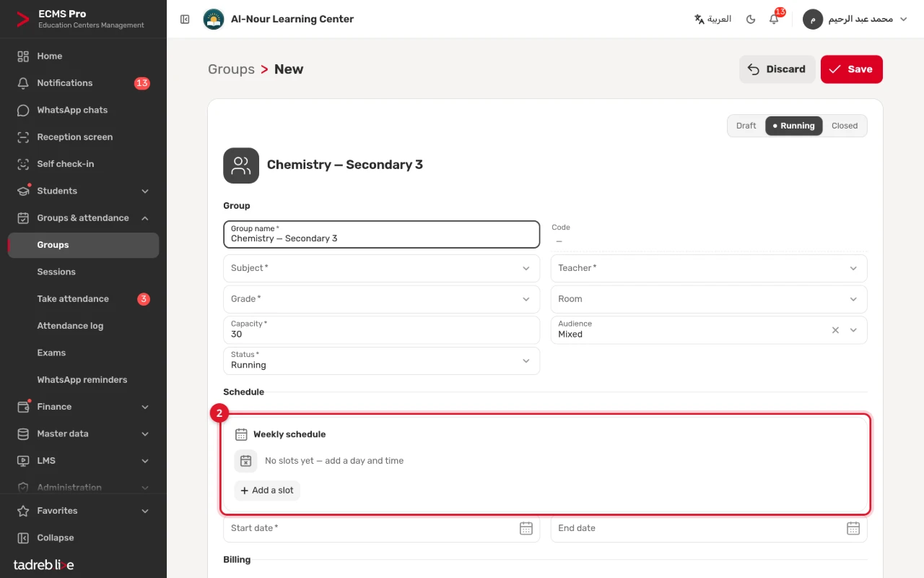
Task: Set status to Closed
Action: 845,126
